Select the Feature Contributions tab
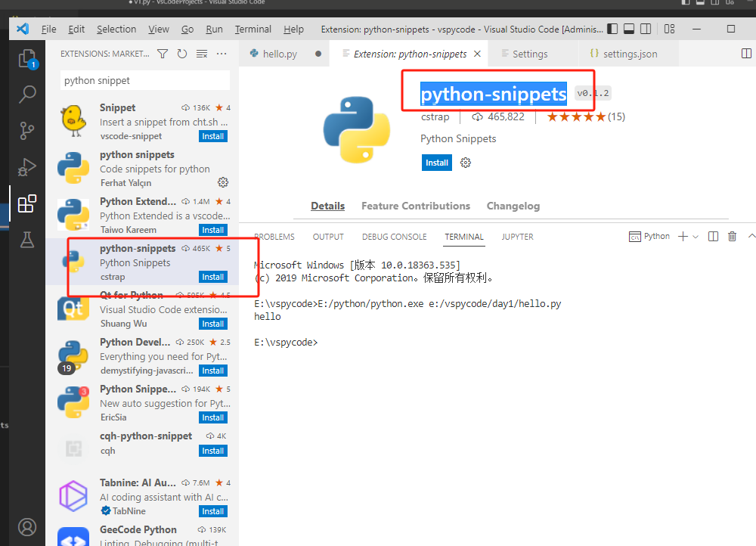756x546 pixels. click(x=416, y=206)
